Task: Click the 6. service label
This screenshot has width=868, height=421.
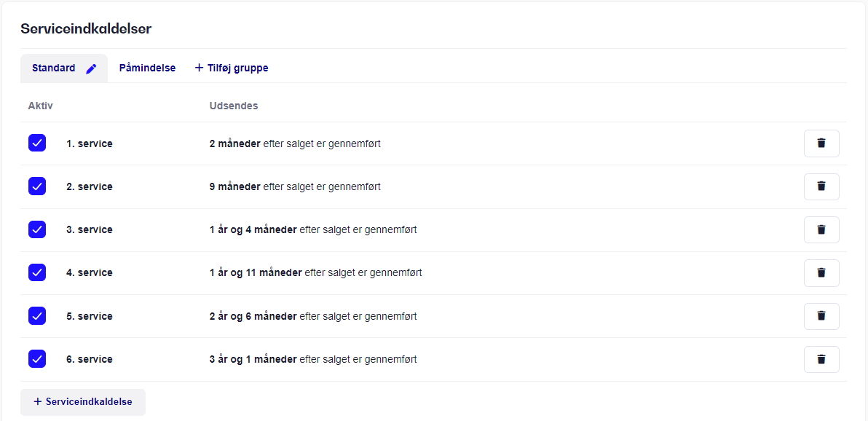Action: coord(89,360)
